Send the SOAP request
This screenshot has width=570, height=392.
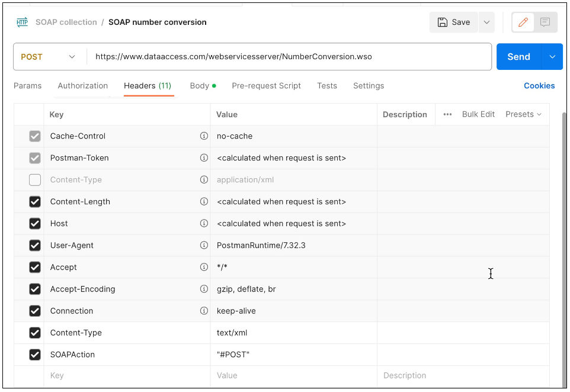coord(518,57)
